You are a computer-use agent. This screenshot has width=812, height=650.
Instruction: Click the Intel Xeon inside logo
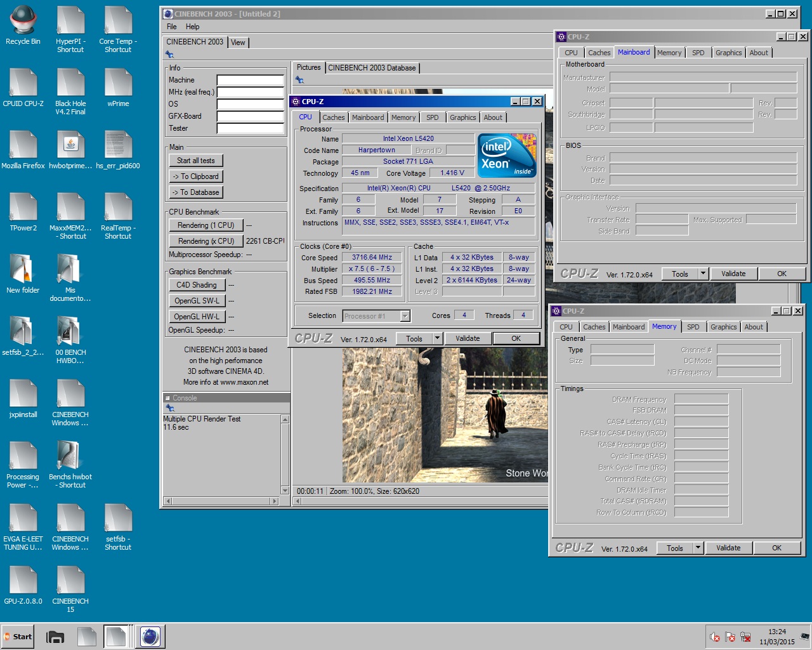pyautogui.click(x=507, y=155)
